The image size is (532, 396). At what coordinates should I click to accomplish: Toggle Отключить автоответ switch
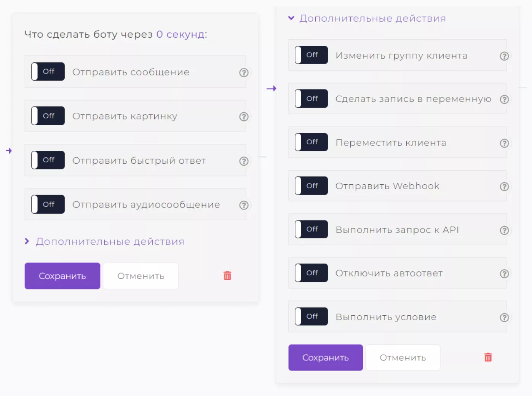[x=311, y=273]
